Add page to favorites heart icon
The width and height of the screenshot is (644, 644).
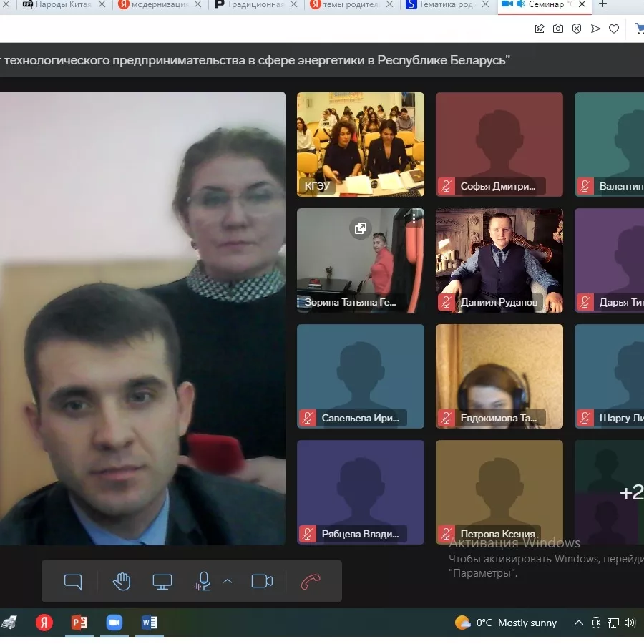tap(614, 29)
